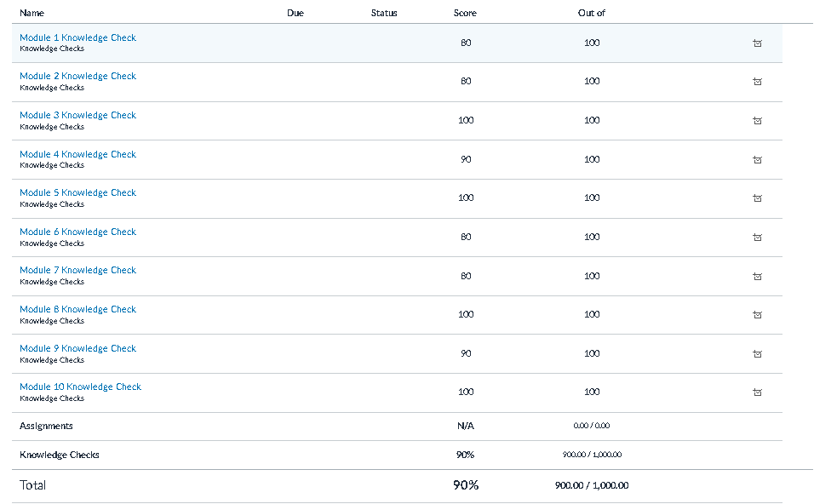Click rubric icon for Module 2 Knowledge Check
The image size is (814, 504).
point(757,82)
